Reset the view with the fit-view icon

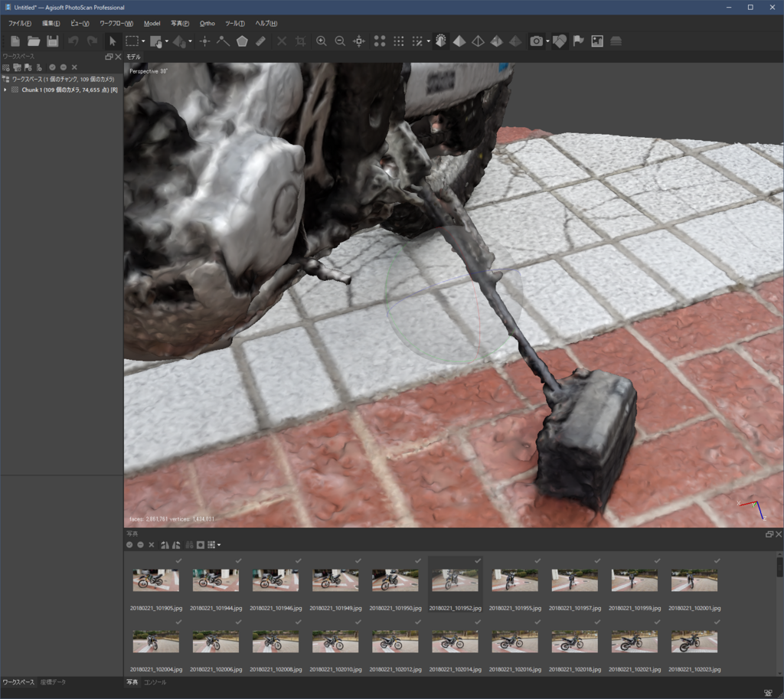[359, 41]
